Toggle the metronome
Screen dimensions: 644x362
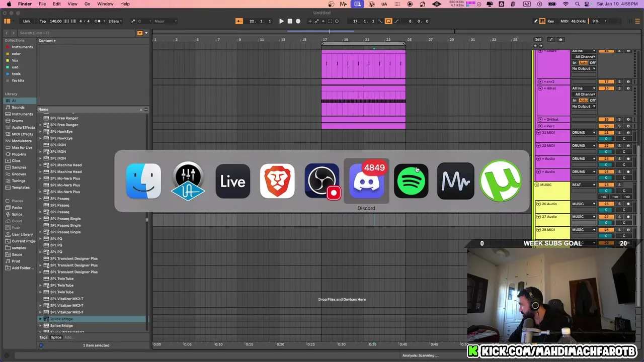click(x=98, y=21)
